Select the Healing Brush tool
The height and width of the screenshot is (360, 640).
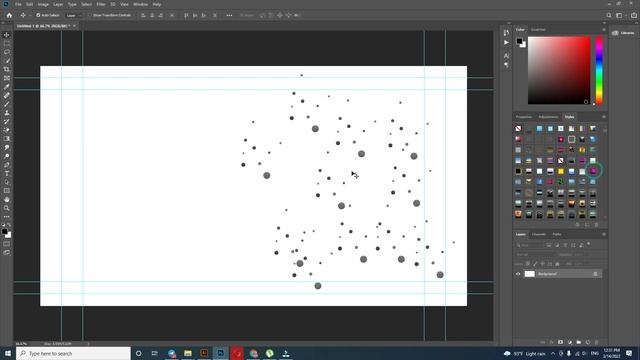coord(7,96)
